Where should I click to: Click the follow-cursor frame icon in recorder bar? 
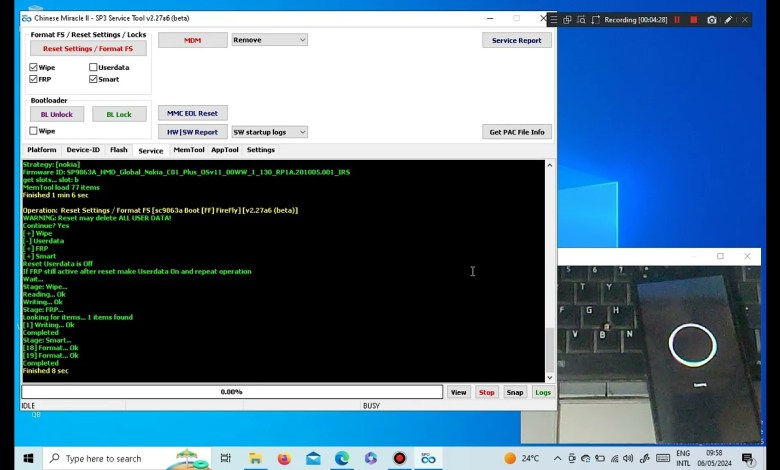(595, 20)
